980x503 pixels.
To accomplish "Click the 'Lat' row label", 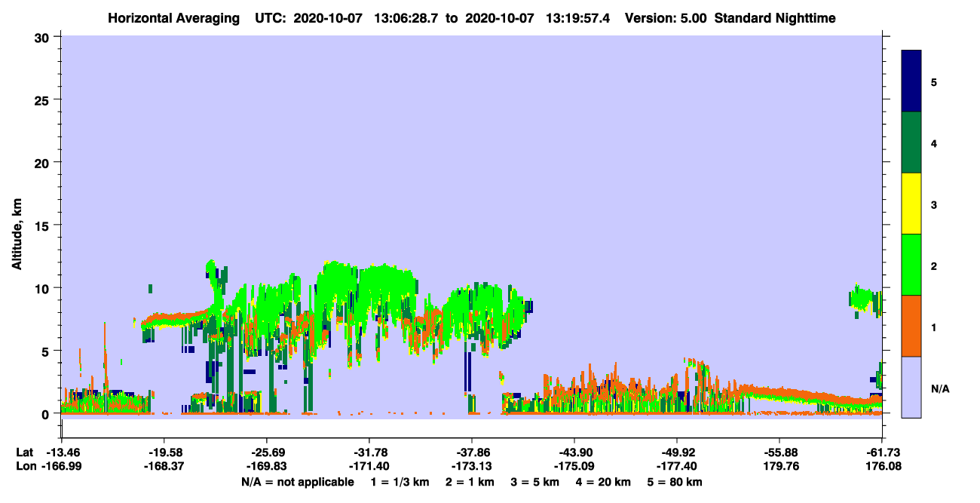I will click(x=25, y=452).
